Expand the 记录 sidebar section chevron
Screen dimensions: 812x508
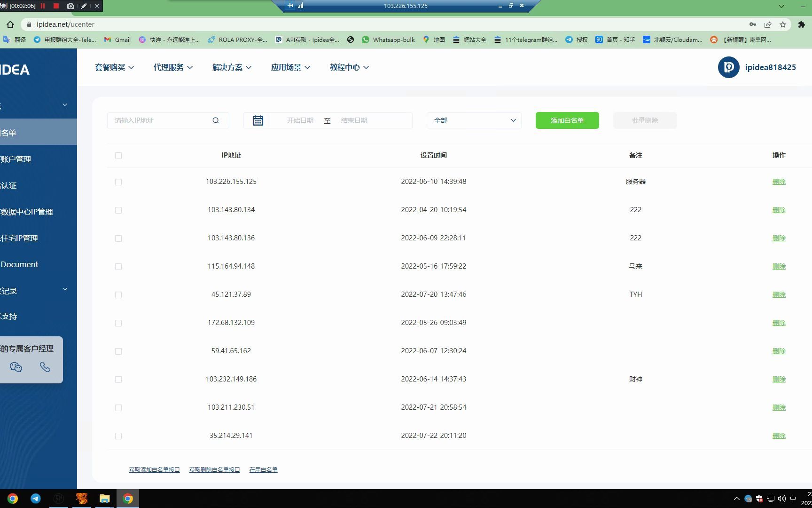point(65,289)
